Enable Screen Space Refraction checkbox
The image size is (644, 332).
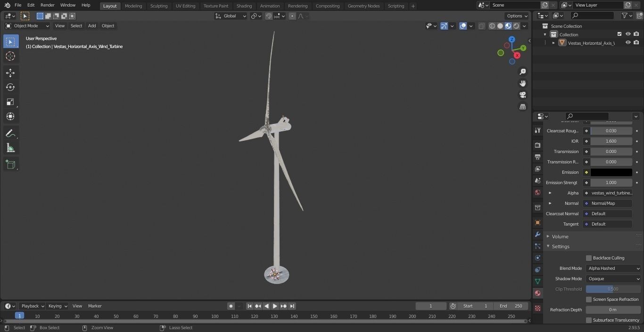coord(589,300)
